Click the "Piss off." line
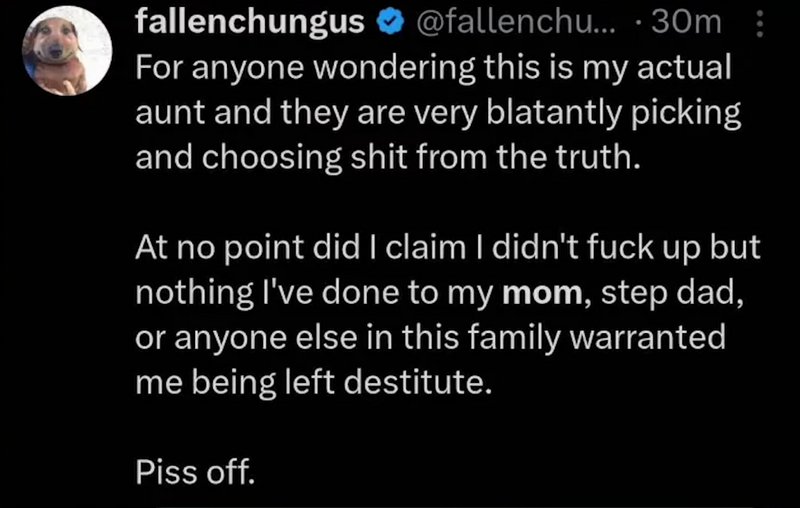 pos(195,471)
